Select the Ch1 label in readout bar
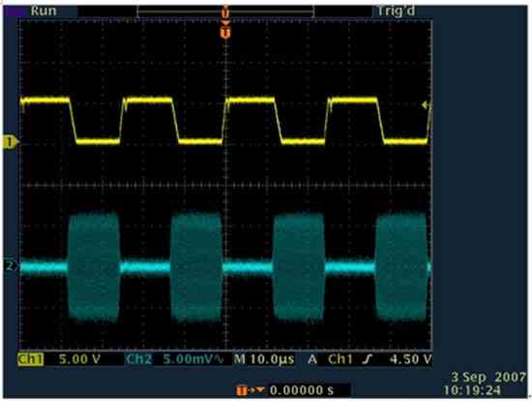The height and width of the screenshot is (401, 532). [x=31, y=359]
